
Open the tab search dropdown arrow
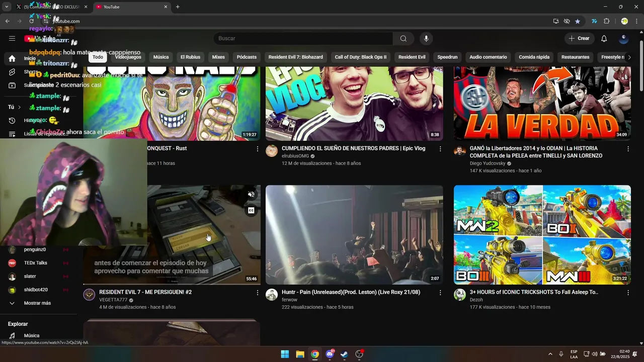pos(7,7)
